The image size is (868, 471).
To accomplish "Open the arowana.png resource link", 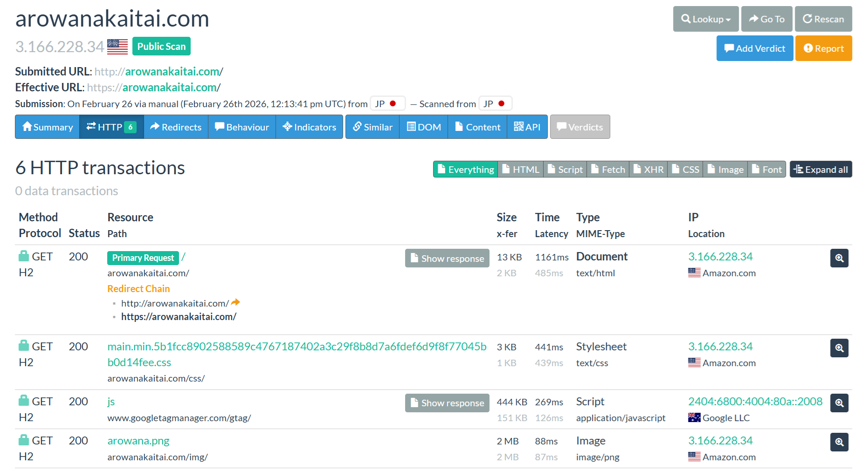I will pos(138,441).
